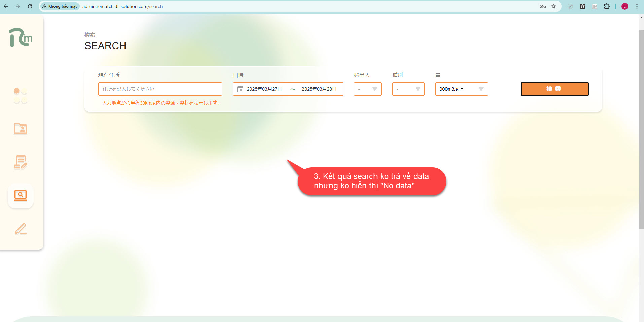Click the 現在住所 address input field
This screenshot has height=322, width=644.
(160, 89)
